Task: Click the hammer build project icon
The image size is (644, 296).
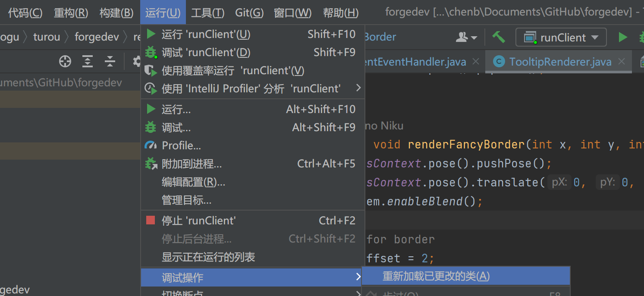Action: coord(499,37)
